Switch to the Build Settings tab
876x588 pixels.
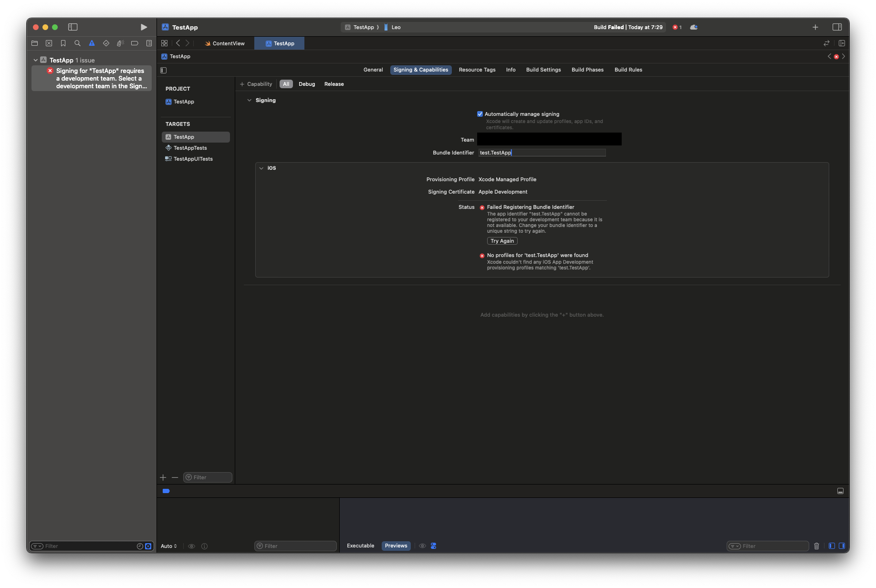(543, 70)
